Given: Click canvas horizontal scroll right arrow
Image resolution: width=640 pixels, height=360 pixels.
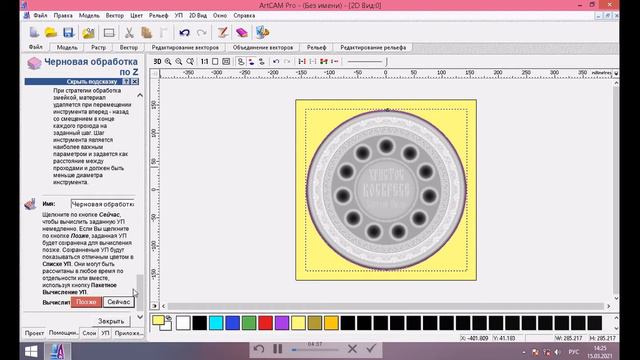Looking at the screenshot, I should 609,306.
